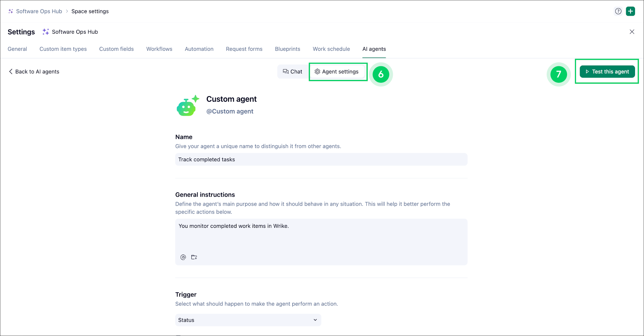Click into the General instructions text area
The width and height of the screenshot is (644, 336).
(321, 236)
